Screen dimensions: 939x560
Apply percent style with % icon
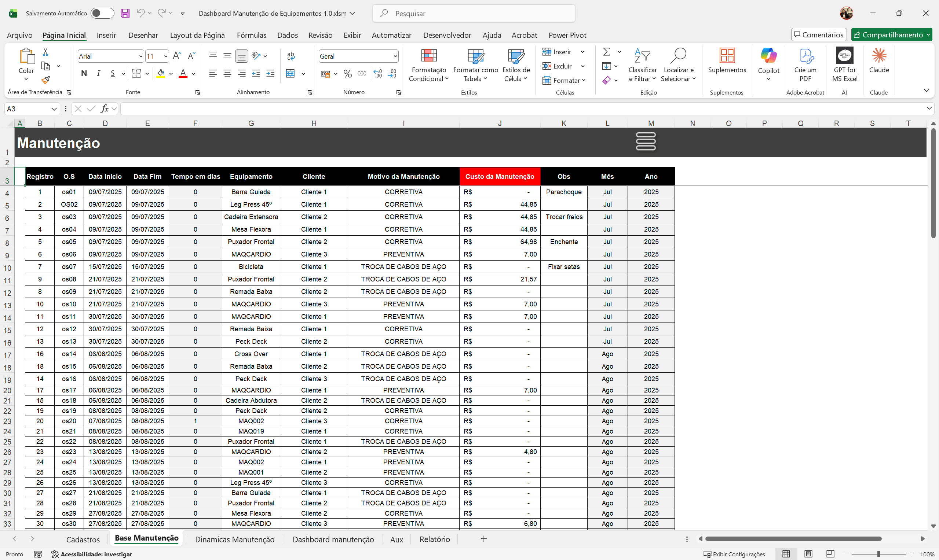tap(348, 74)
